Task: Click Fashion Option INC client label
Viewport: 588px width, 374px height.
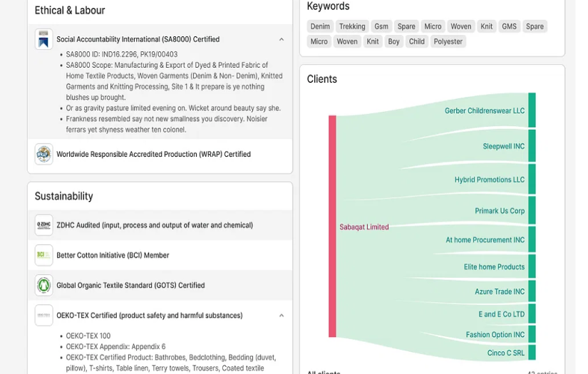Action: (x=495, y=334)
